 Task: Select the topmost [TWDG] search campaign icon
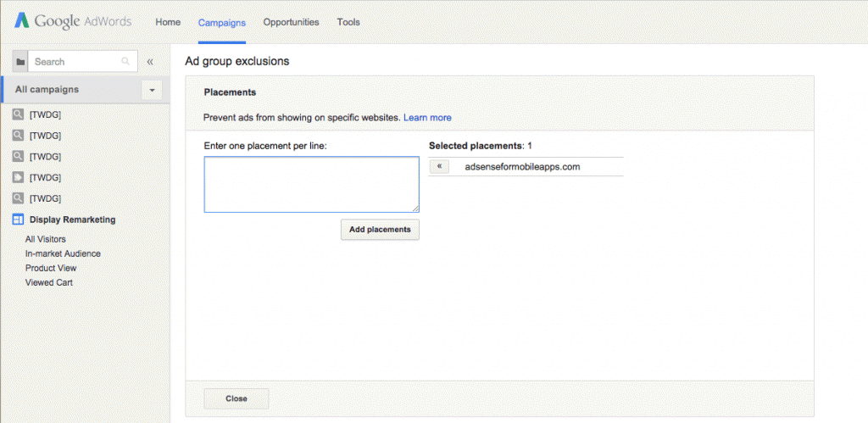click(19, 114)
